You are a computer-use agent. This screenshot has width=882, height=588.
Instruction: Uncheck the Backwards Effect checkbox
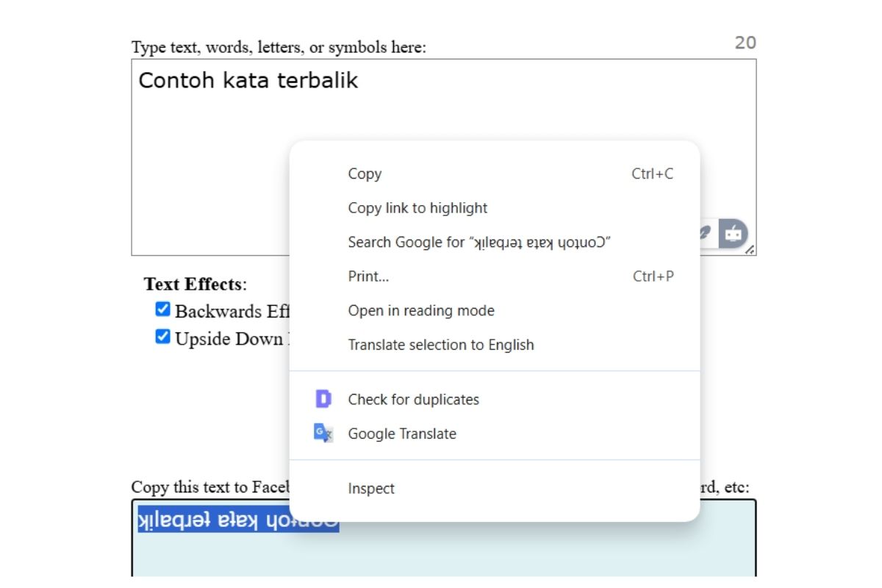[x=162, y=309]
